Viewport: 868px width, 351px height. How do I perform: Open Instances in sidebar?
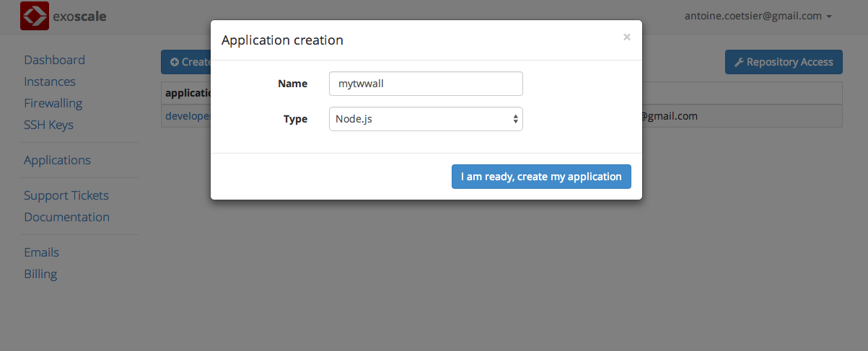(x=50, y=81)
